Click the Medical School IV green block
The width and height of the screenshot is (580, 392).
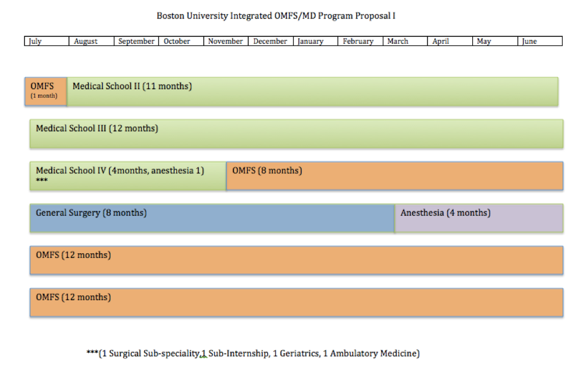(128, 176)
